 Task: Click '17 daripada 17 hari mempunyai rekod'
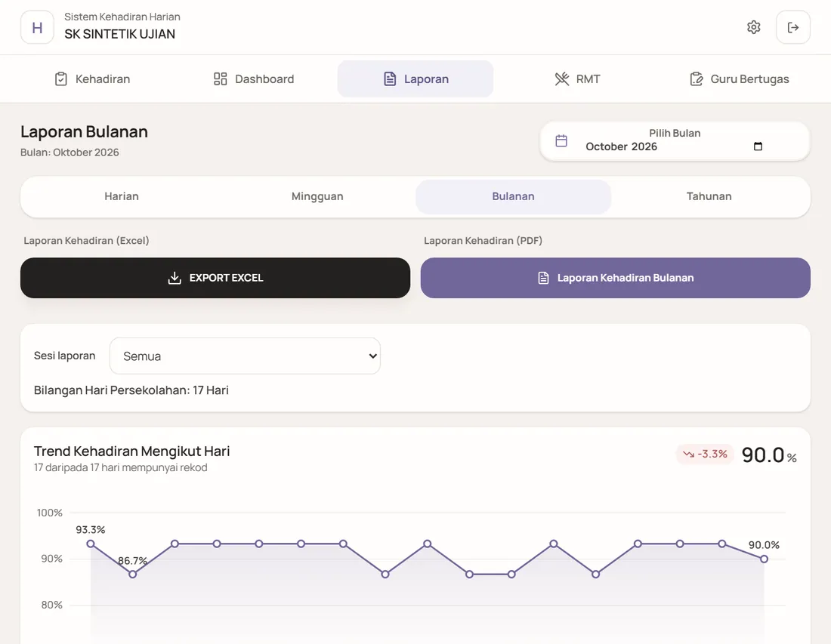click(121, 467)
